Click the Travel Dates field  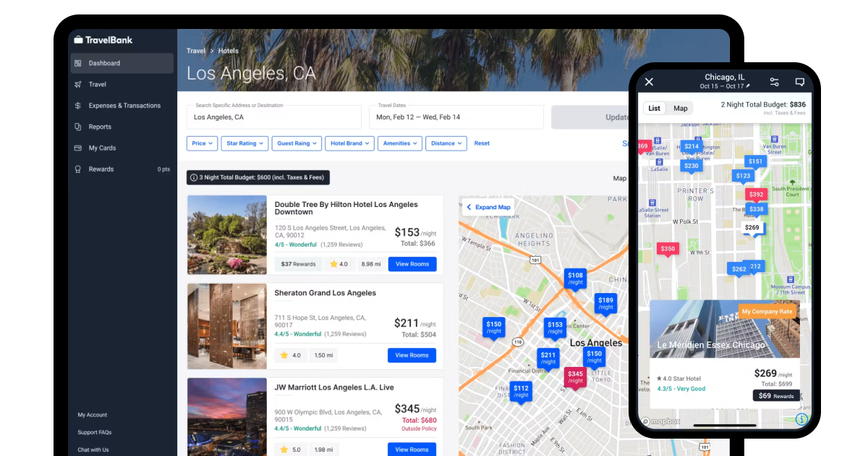456,117
